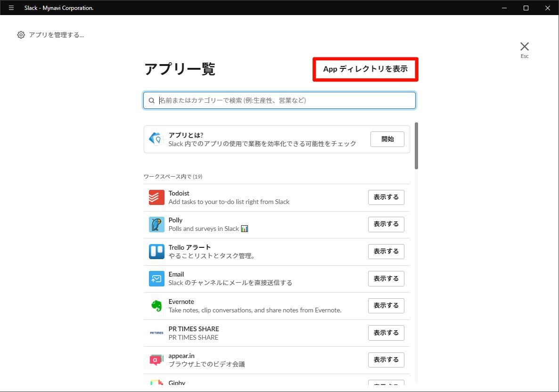
Task: Click the Polly parrot icon
Action: (x=156, y=225)
